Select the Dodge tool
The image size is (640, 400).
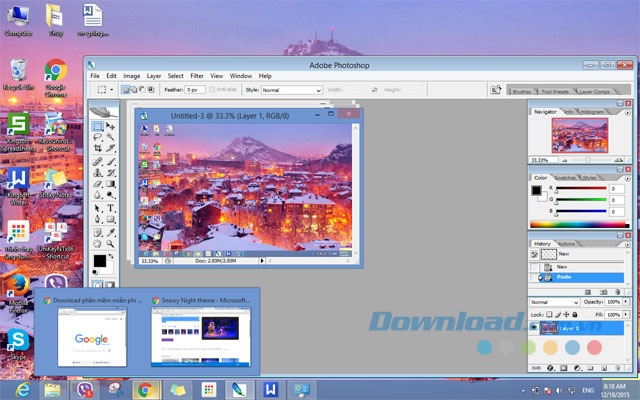click(x=110, y=195)
